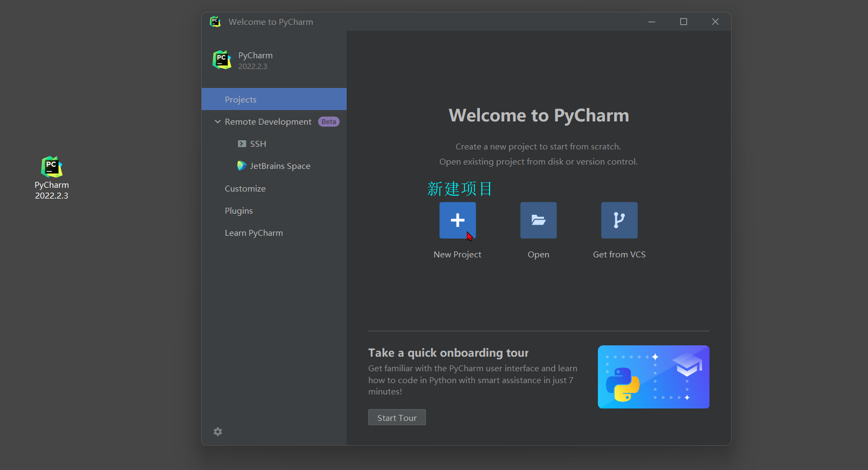Screen dimensions: 868x470
Task: Select Remote Development in the sidebar
Action: pos(268,122)
